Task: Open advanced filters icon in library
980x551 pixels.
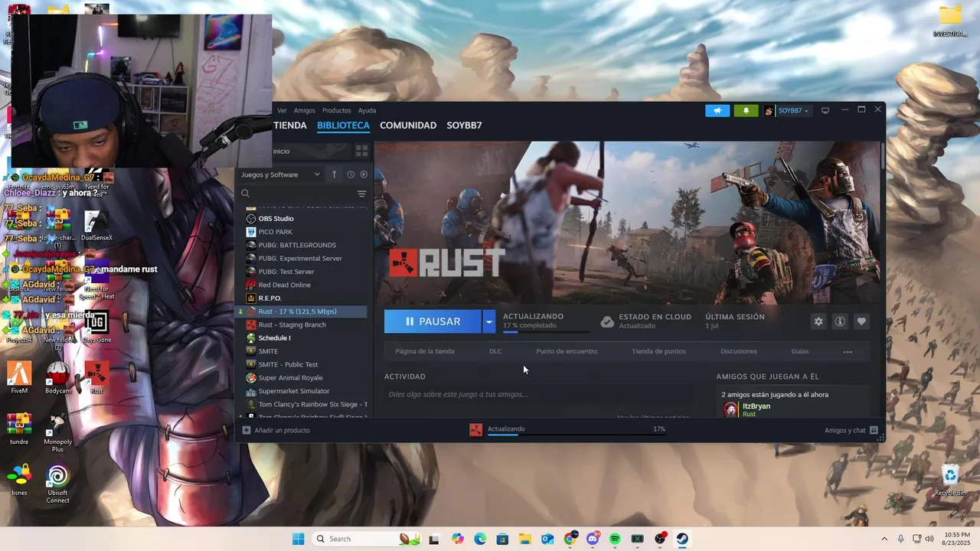Action: (361, 194)
